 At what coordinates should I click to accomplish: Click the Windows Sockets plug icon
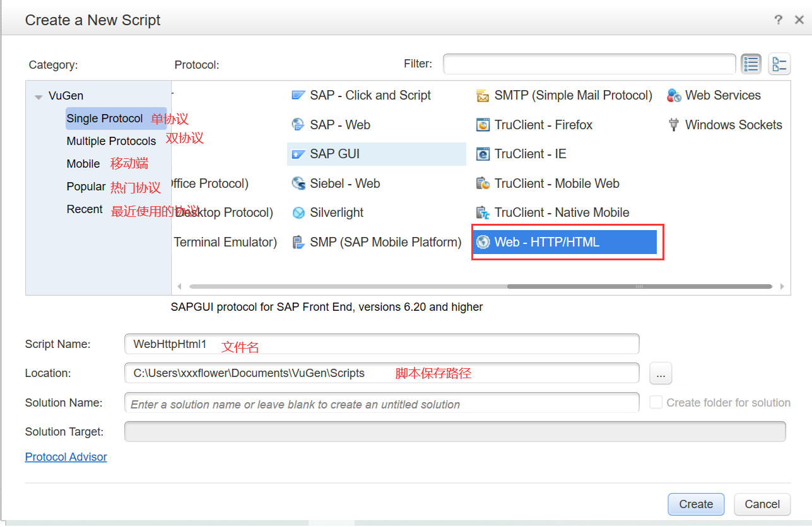(x=674, y=125)
